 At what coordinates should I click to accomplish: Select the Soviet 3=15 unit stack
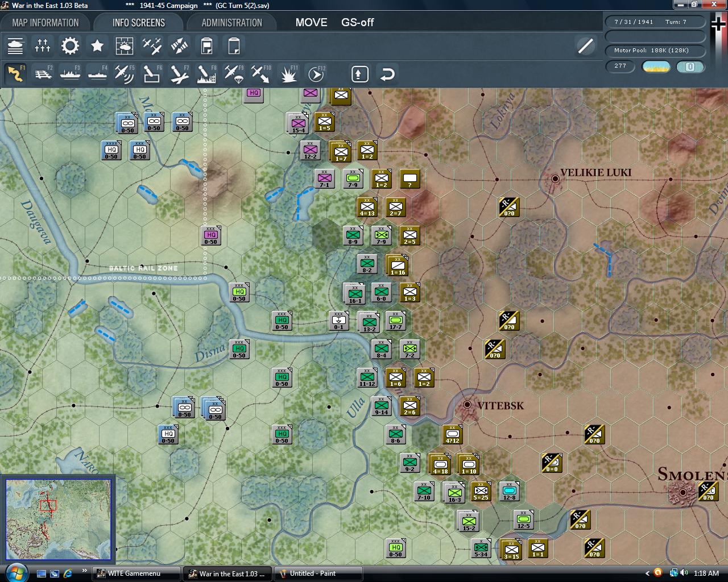510,549
